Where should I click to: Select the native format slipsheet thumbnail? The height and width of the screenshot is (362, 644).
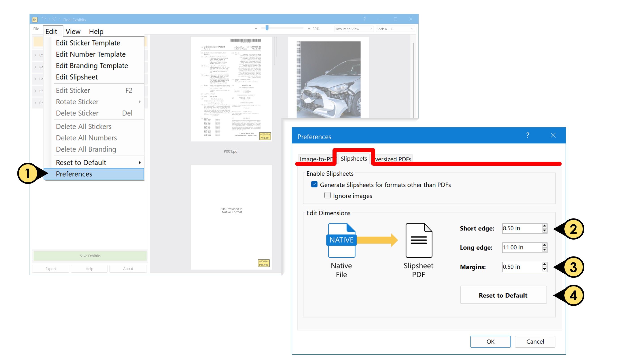pyautogui.click(x=231, y=217)
